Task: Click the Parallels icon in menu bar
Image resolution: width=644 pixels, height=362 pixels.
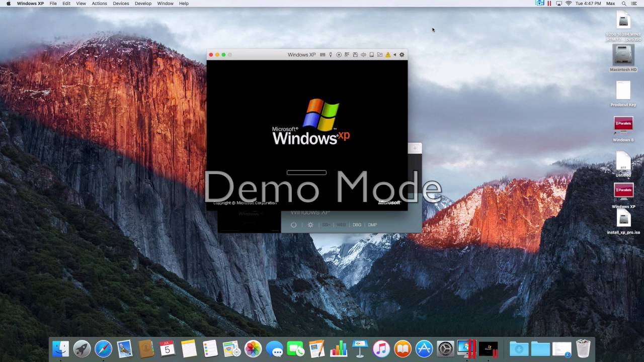Action: click(549, 4)
